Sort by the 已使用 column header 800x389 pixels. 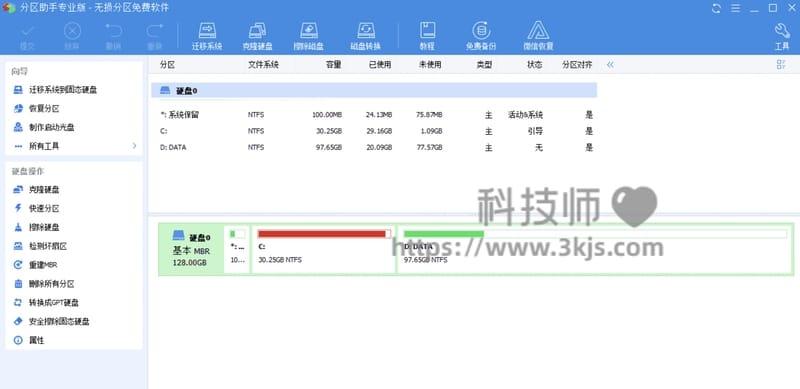(380, 65)
